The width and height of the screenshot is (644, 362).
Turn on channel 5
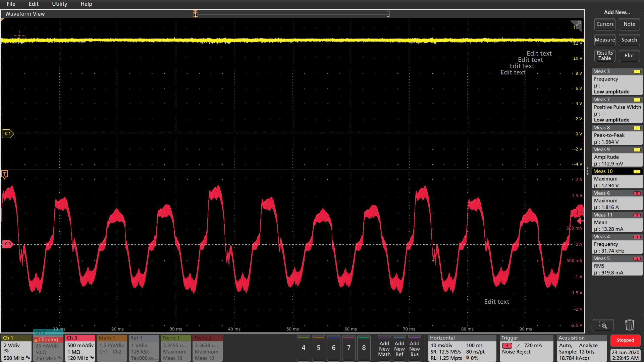[319, 348]
